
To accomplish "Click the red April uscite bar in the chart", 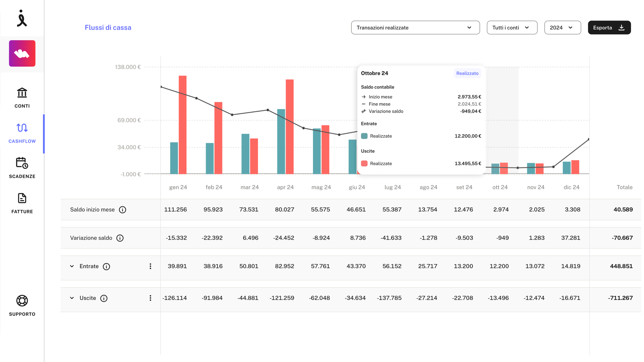I will point(290,127).
